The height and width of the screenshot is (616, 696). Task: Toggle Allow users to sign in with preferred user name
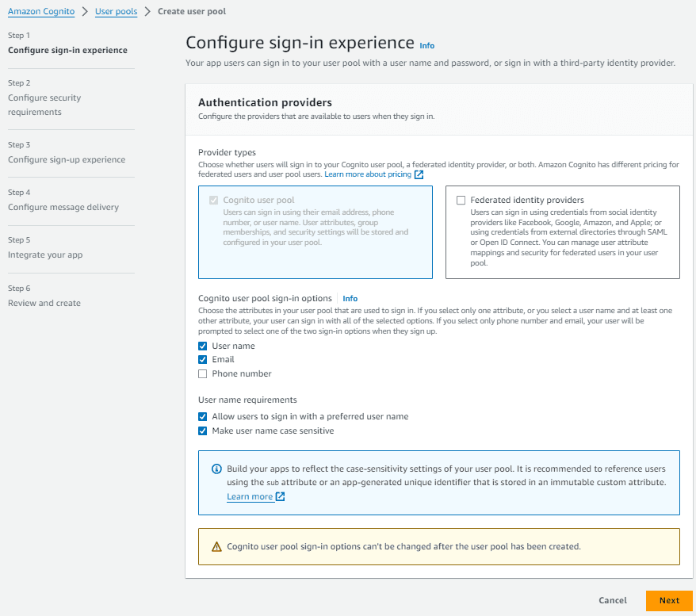pyautogui.click(x=202, y=417)
